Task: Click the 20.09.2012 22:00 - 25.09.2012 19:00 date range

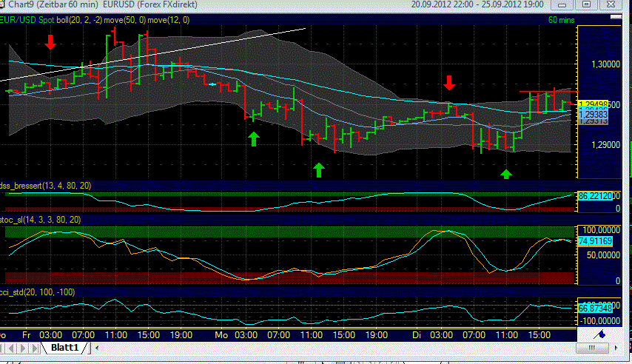Action: pos(477,4)
